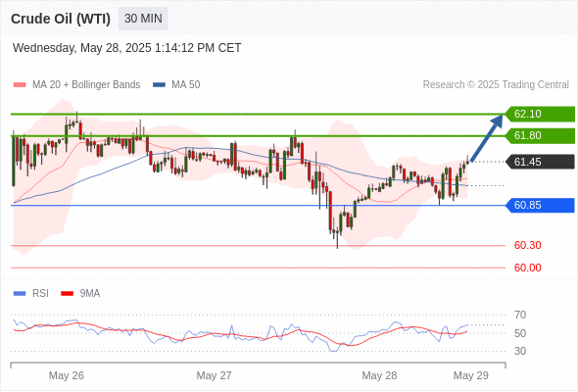Click the 60.00 red support label

(x=527, y=268)
